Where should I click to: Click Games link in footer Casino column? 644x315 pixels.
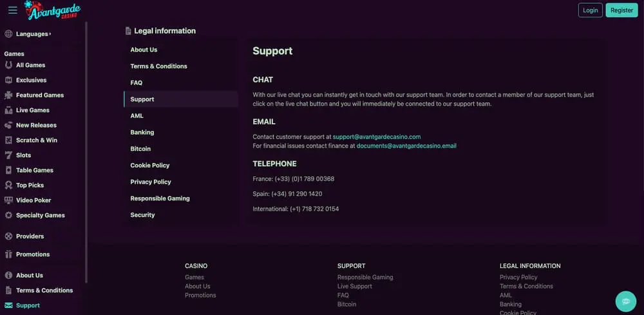coord(194,277)
